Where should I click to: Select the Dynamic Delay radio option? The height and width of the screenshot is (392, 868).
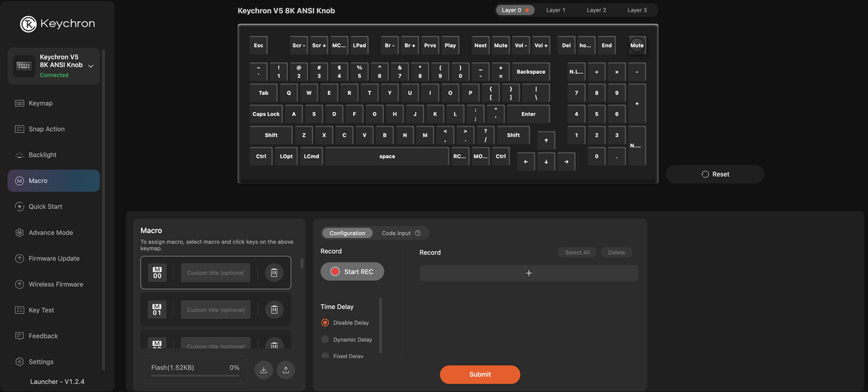pos(325,340)
